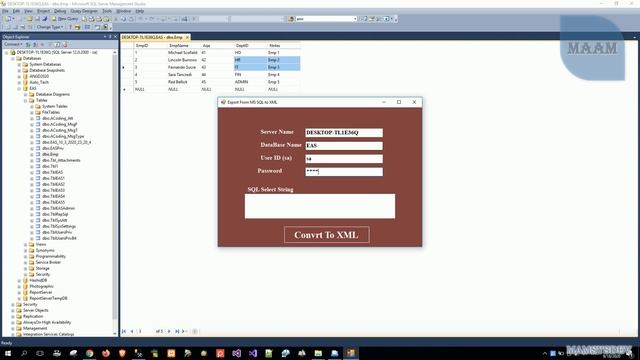Select the dbo.TblSysSettings table
The image size is (640, 360).
tap(59, 226)
